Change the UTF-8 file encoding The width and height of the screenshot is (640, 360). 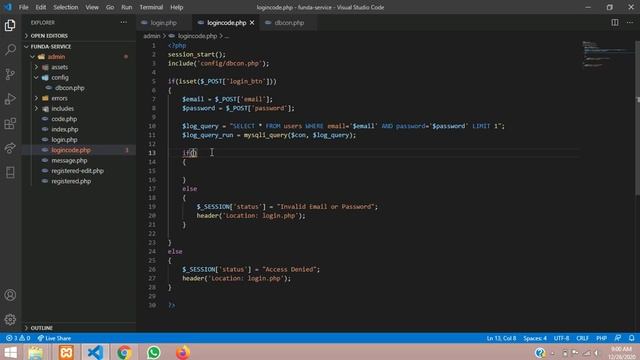[561, 338]
